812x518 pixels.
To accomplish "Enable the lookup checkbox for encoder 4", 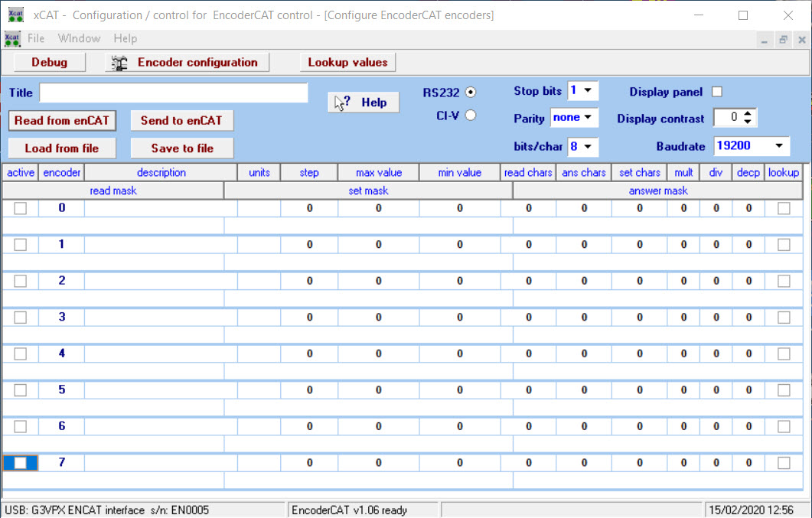I will coord(784,353).
